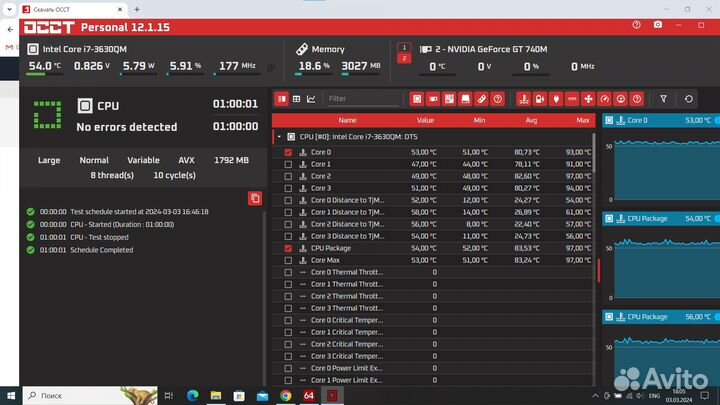Check the Core 3 graph checkbox
This screenshot has height=405, width=720.
tap(288, 188)
